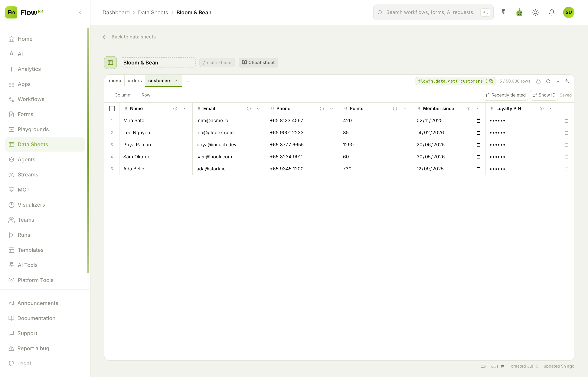Delete the Leo Nguyen row
The height and width of the screenshot is (377, 588).
(567, 133)
